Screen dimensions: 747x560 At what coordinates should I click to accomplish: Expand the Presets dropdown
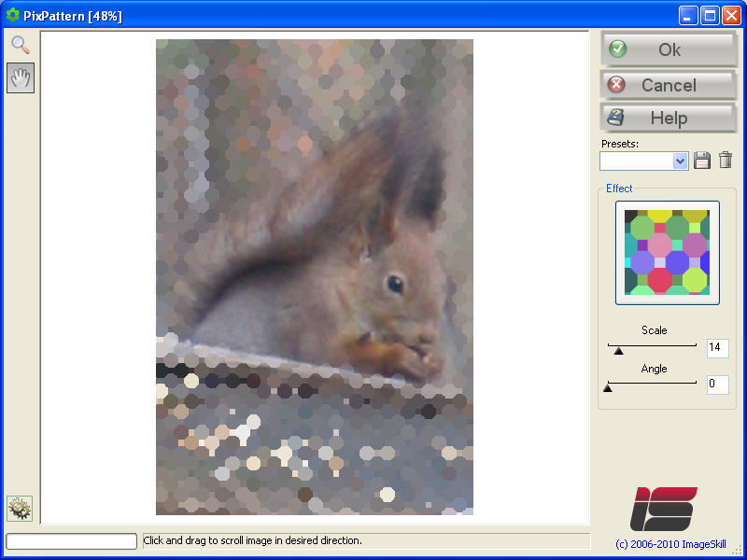[x=680, y=161]
